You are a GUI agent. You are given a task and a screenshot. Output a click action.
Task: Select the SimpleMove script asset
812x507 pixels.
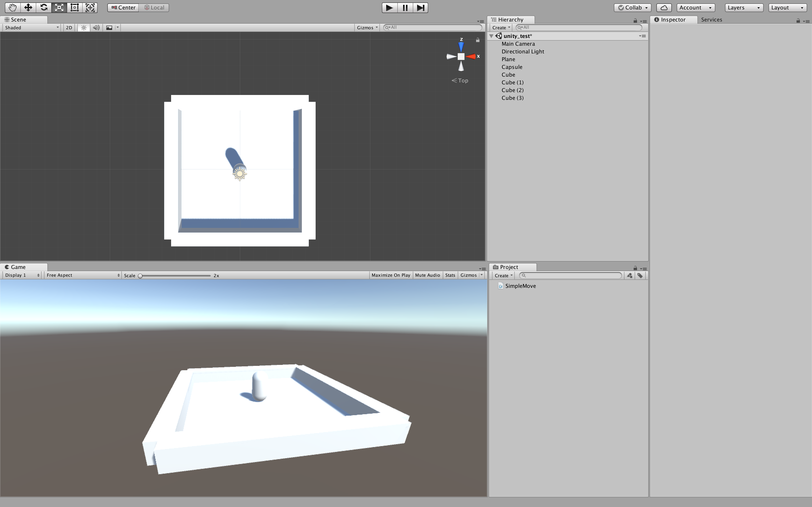point(517,286)
